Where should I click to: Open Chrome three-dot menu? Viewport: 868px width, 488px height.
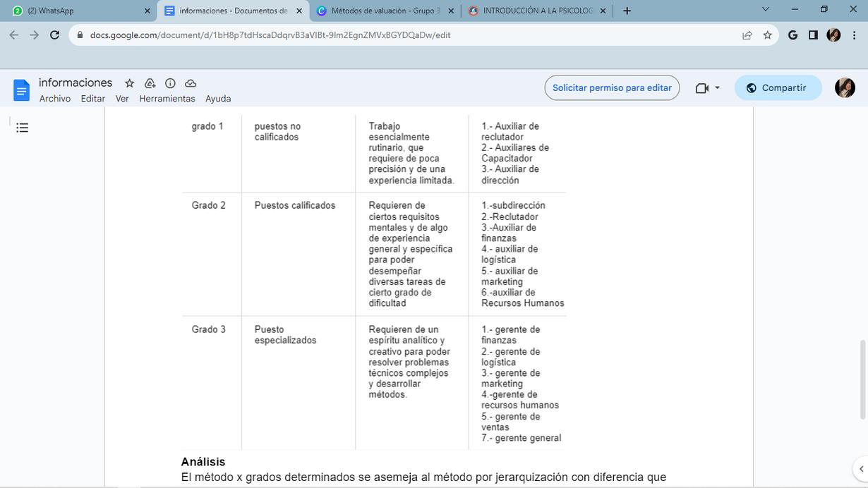(x=852, y=35)
